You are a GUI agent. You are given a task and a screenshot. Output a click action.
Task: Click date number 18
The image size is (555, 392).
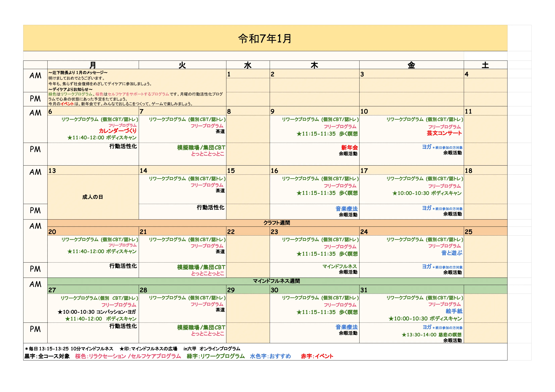468,171
